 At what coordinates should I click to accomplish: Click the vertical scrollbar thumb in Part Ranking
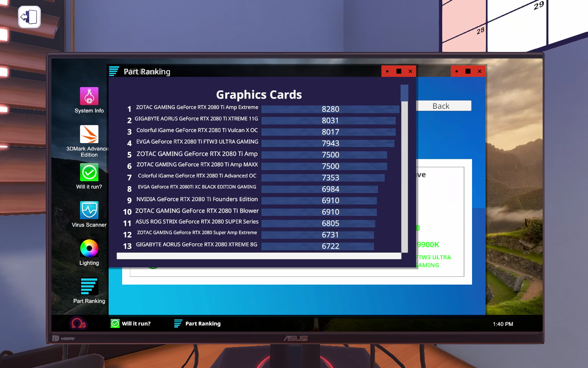point(405,93)
